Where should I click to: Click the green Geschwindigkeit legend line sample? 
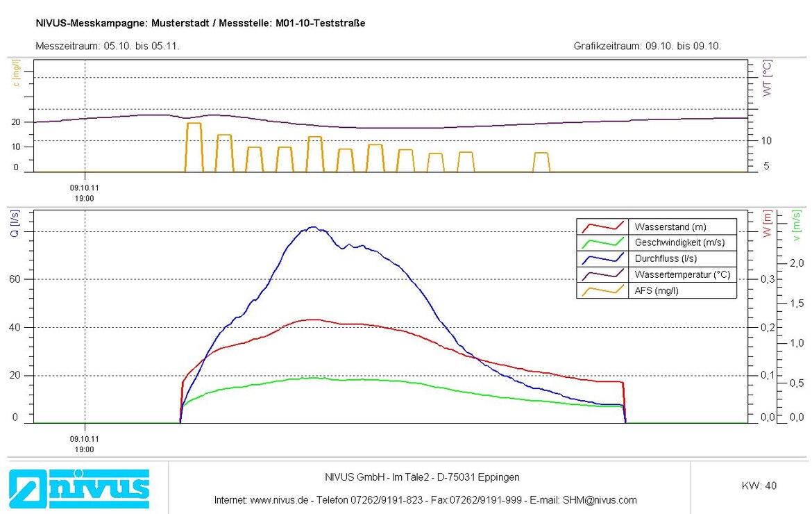coord(602,242)
